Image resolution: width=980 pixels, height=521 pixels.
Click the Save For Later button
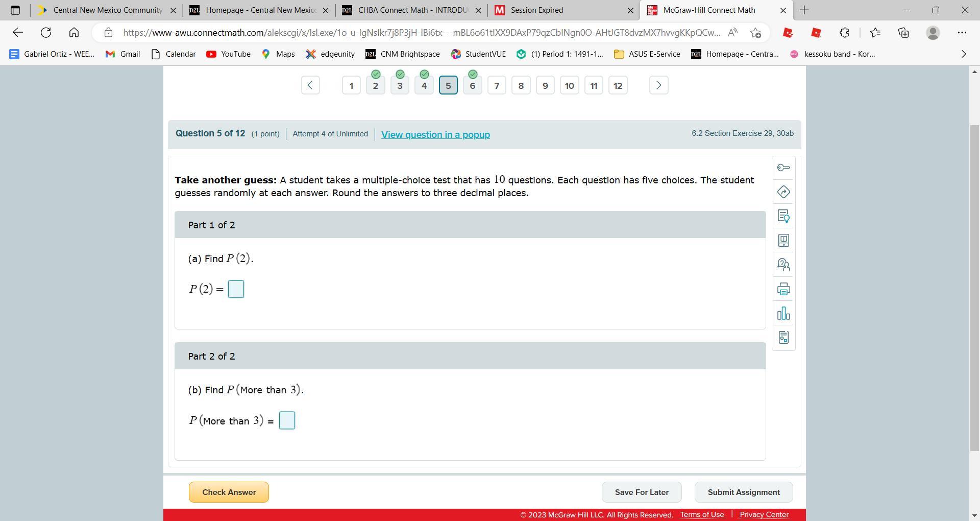click(642, 492)
